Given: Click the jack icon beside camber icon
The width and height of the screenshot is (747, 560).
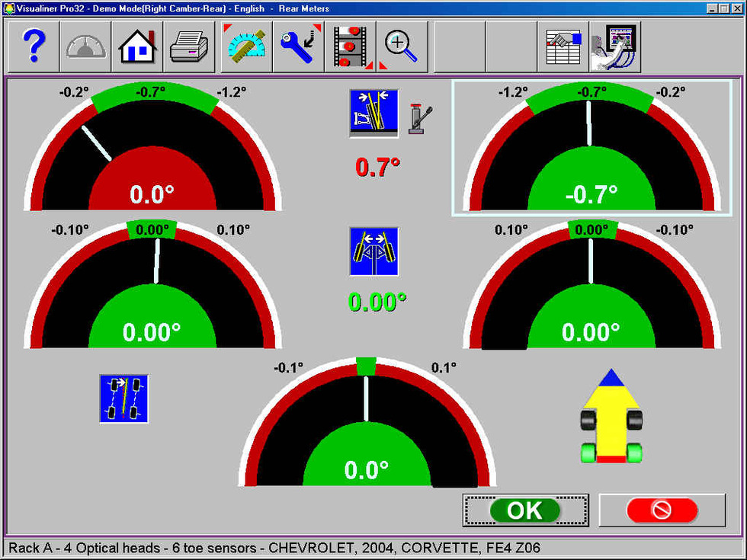Looking at the screenshot, I should pyautogui.click(x=420, y=119).
